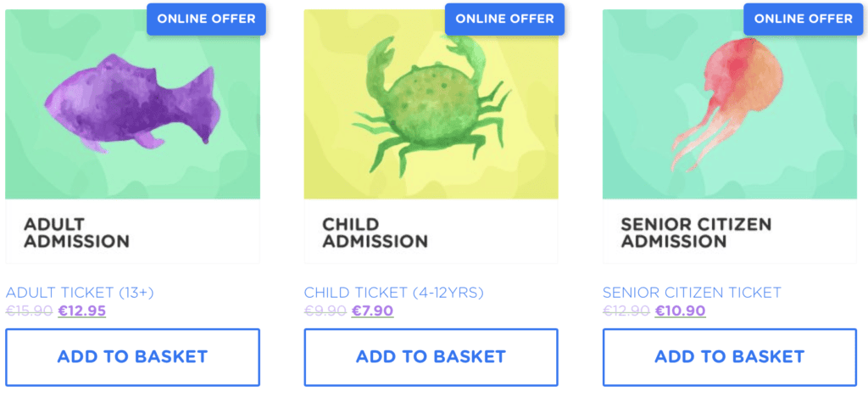Image resolution: width=868 pixels, height=397 pixels.
Task: Open the Child Ticket (4-12yrs) link
Action: [393, 293]
